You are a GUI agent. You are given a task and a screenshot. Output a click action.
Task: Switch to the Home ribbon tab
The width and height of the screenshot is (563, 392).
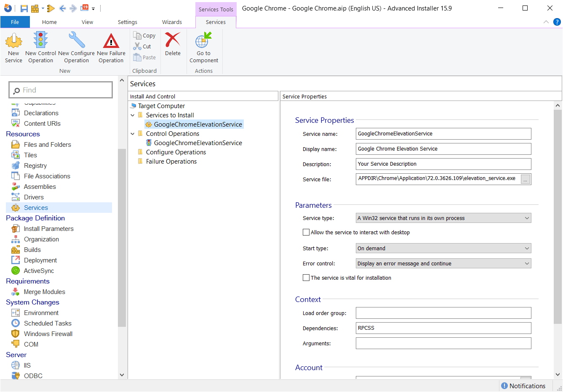click(x=49, y=22)
